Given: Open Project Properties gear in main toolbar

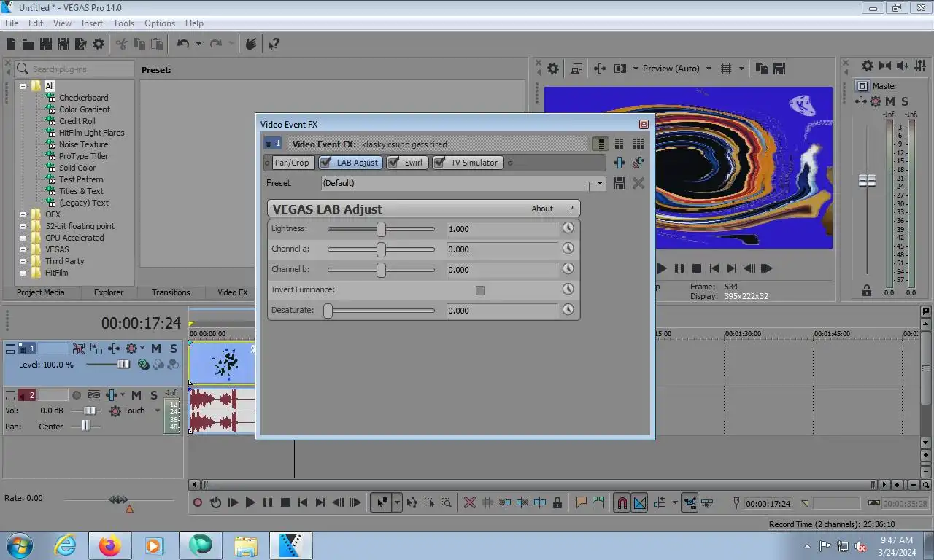Looking at the screenshot, I should click(99, 44).
